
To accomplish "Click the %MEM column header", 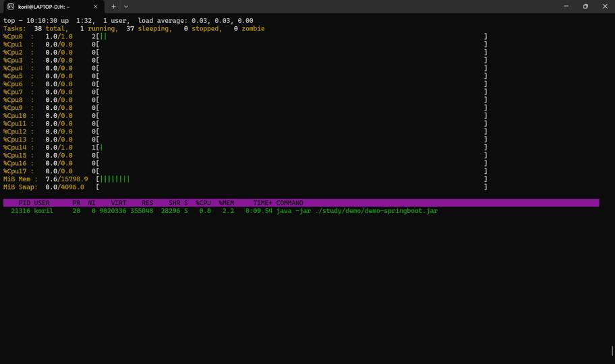I will (x=226, y=203).
